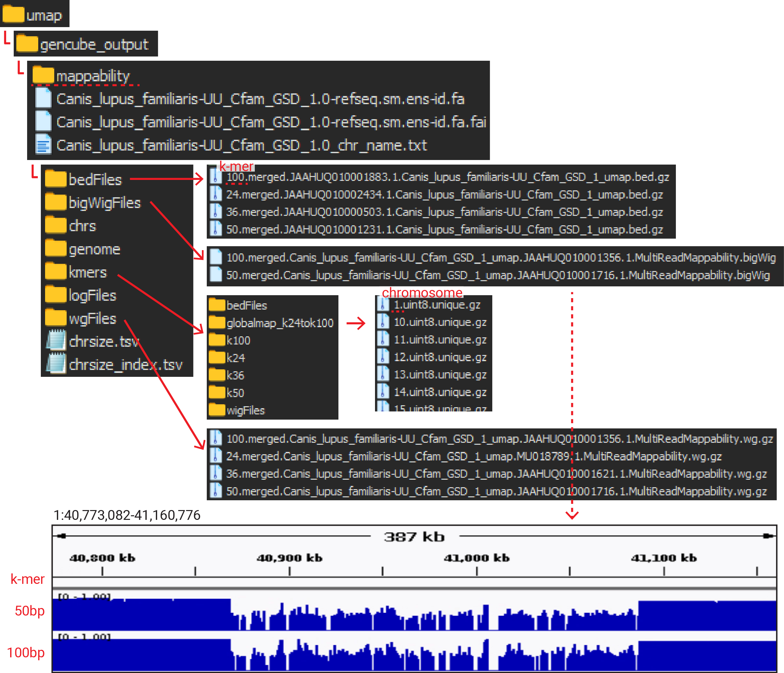Select the refseq.sm.ens-id.fa.fai file icon
The height and width of the screenshot is (673, 784).
click(43, 121)
